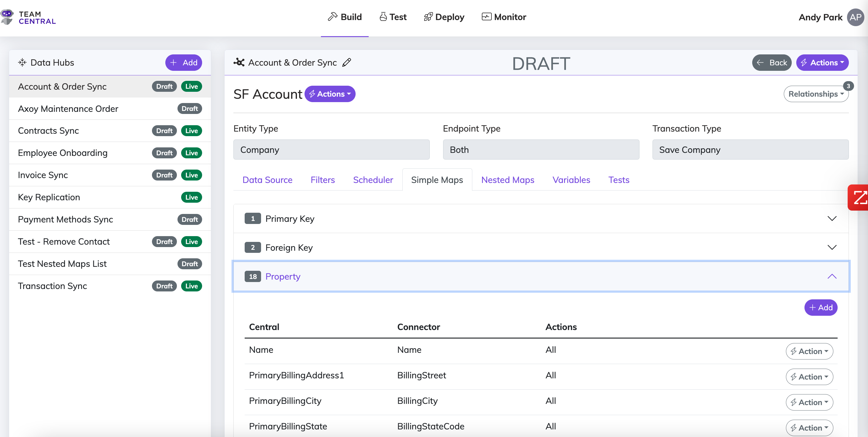Switch to the Nested Maps tab
The height and width of the screenshot is (437, 868).
(508, 180)
